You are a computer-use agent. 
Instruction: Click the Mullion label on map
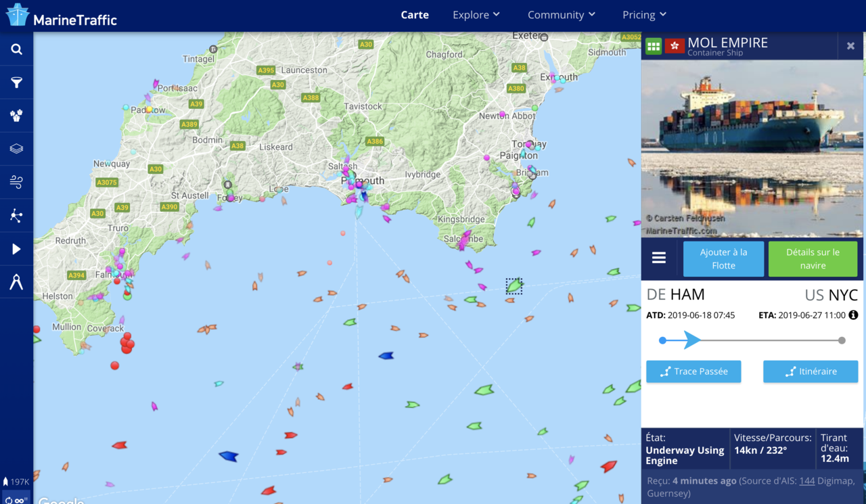pos(67,327)
